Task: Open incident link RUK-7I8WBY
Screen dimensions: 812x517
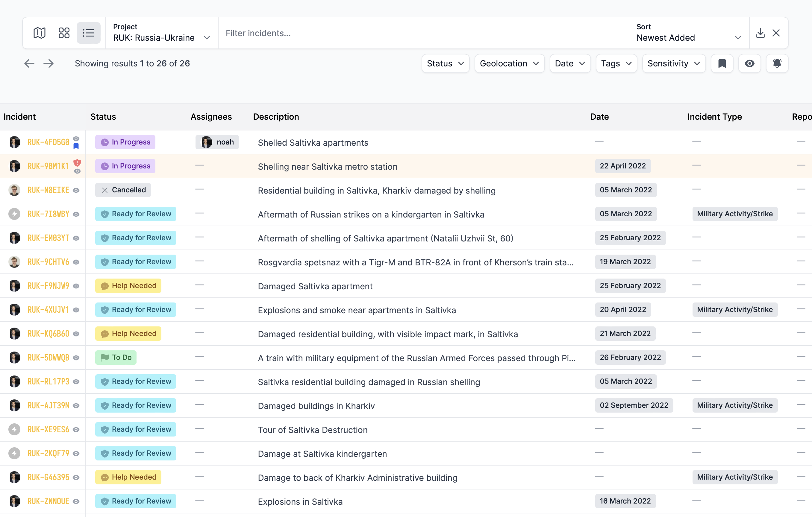Action: 48,214
